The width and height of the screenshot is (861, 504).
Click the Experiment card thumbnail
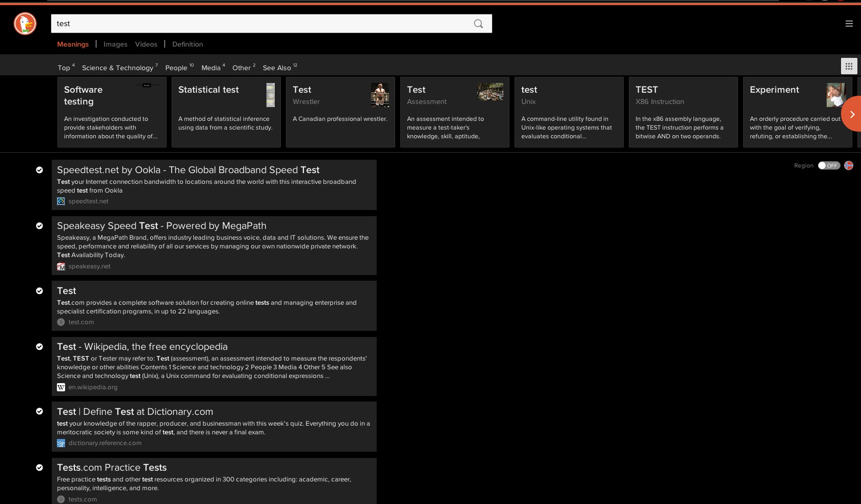click(x=836, y=95)
